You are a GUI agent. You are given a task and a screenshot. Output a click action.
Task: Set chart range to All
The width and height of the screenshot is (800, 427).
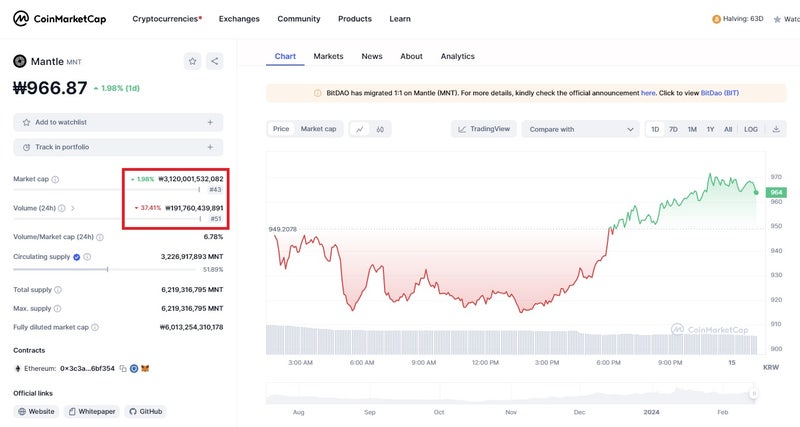pos(728,130)
